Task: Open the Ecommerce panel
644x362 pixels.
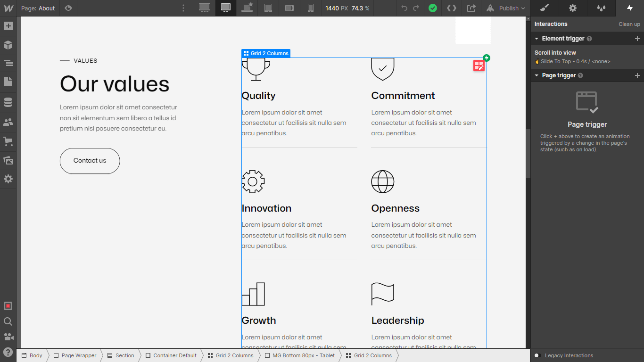Action: [x=8, y=141]
